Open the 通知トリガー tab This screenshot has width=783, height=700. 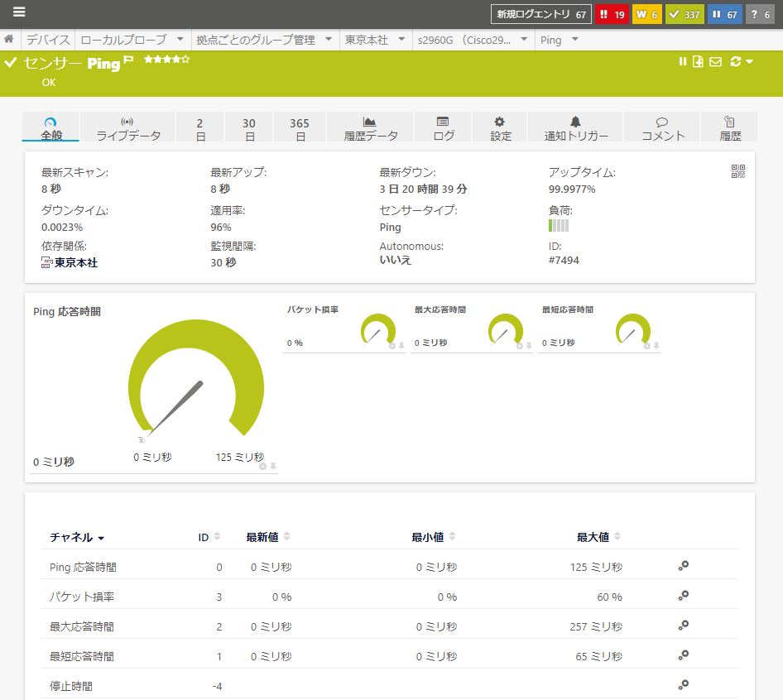(x=576, y=127)
